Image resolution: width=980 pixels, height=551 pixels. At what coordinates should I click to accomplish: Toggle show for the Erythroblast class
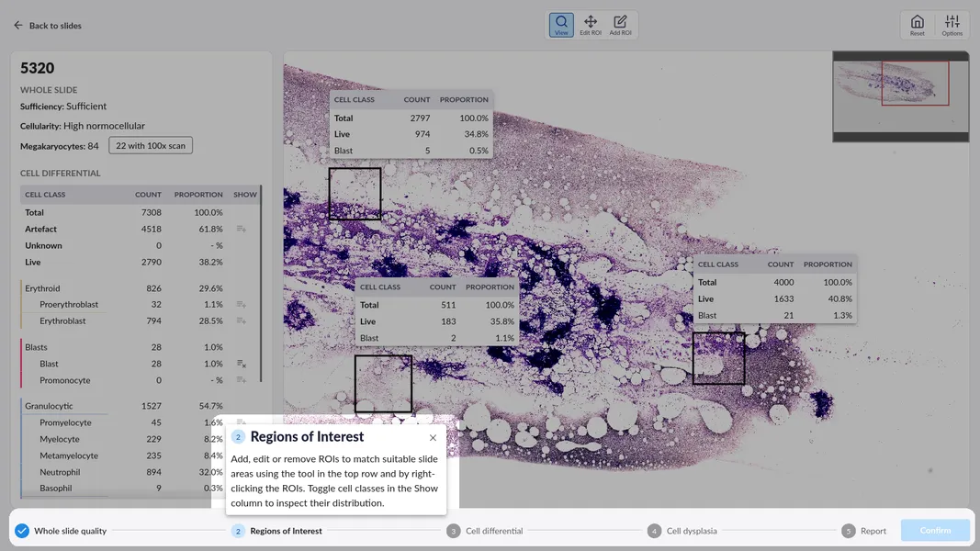click(x=241, y=320)
